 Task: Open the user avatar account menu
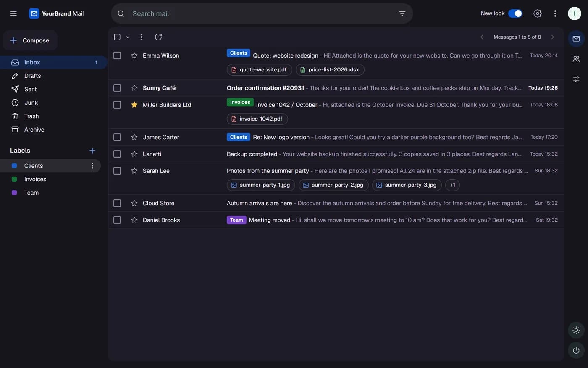click(x=575, y=13)
